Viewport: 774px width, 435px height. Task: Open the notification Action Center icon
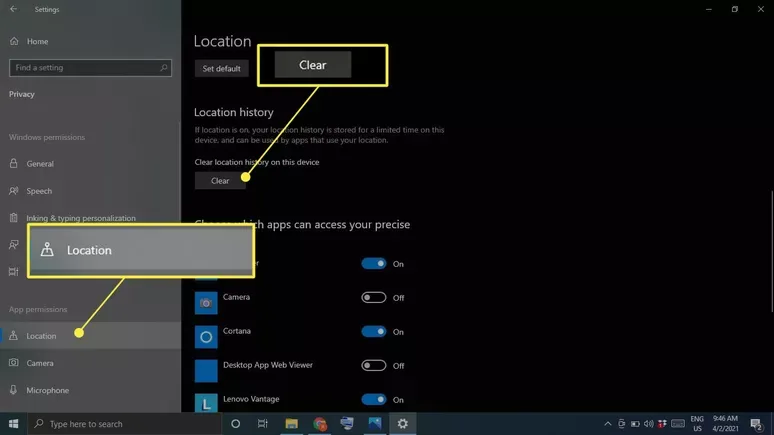pyautogui.click(x=756, y=424)
